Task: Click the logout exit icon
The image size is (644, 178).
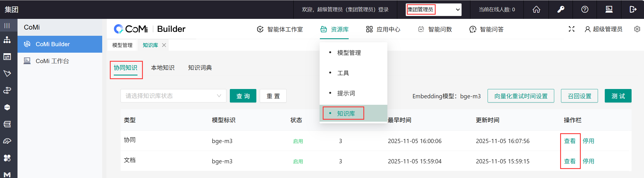Action: click(633, 10)
